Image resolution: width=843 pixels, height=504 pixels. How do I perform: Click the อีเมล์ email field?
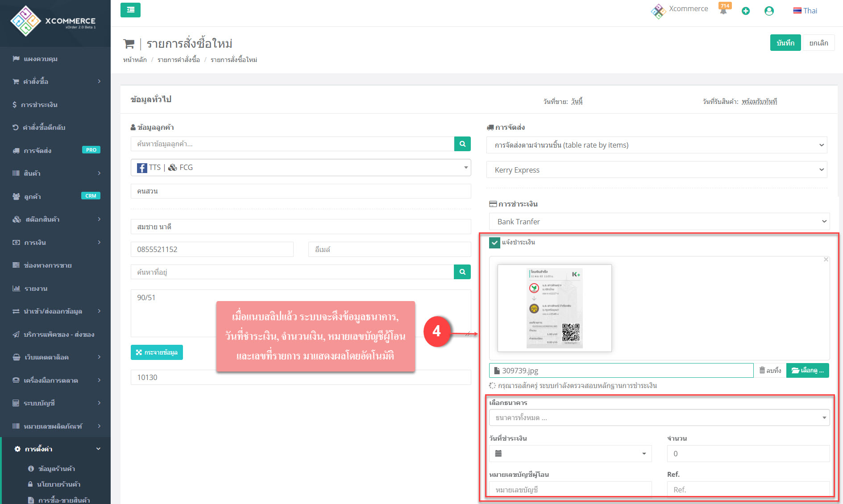pyautogui.click(x=390, y=249)
